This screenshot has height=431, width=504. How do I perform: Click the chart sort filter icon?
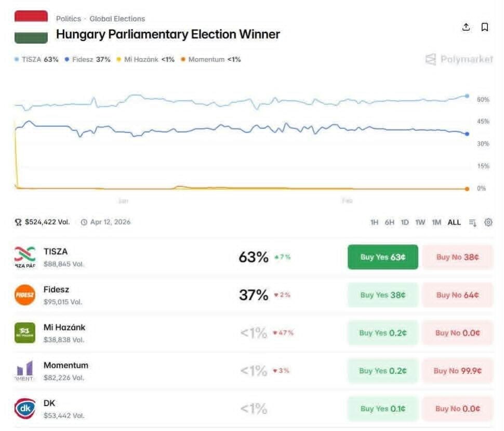click(472, 222)
